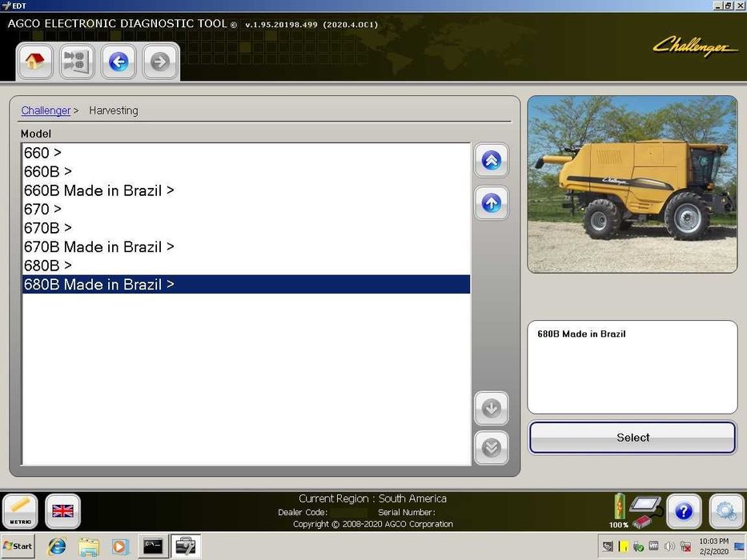The image size is (747, 560).
Task: Toggle the METRIC units button
Action: [20, 511]
